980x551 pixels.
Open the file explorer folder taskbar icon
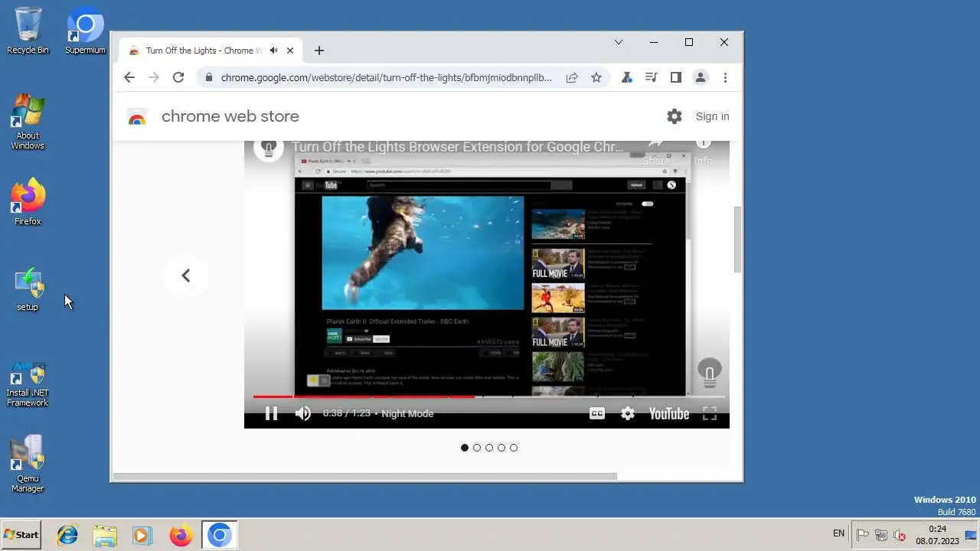(x=105, y=535)
